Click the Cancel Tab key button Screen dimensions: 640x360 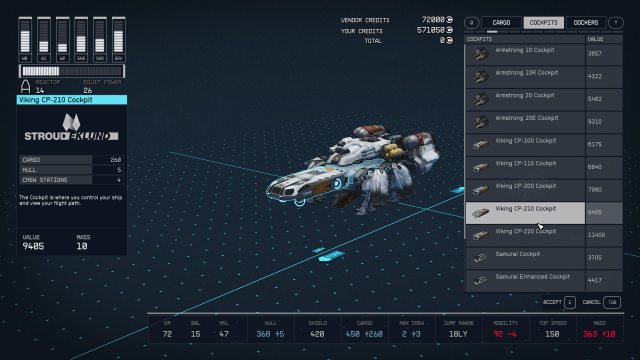[612, 302]
